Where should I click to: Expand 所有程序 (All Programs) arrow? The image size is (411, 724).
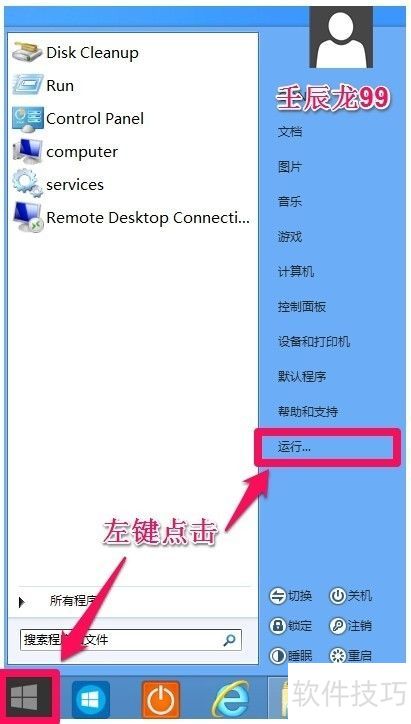(21, 602)
